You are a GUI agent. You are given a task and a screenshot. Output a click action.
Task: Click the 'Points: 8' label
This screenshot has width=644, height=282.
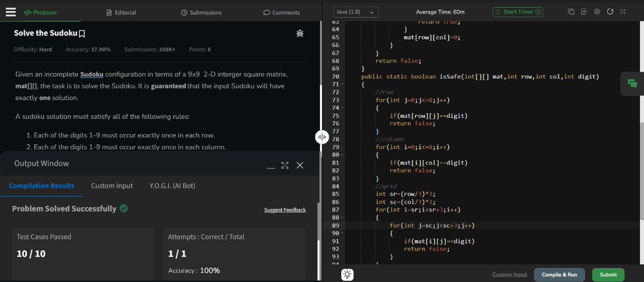coord(200,49)
